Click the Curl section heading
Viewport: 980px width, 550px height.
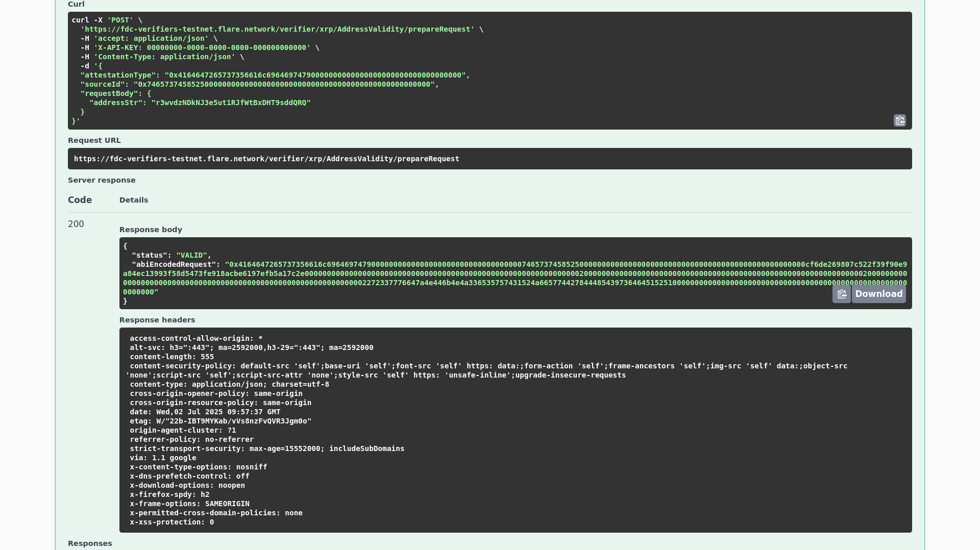(76, 4)
